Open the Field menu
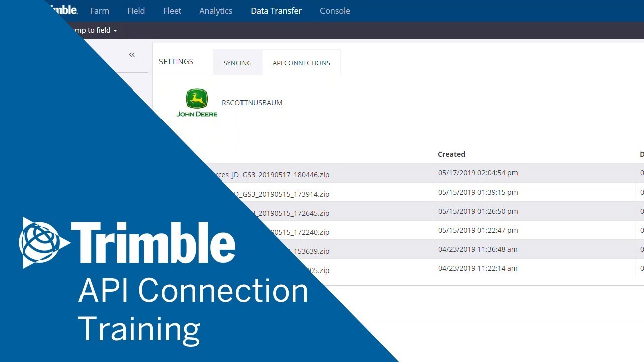This screenshot has width=644, height=362. click(x=136, y=11)
